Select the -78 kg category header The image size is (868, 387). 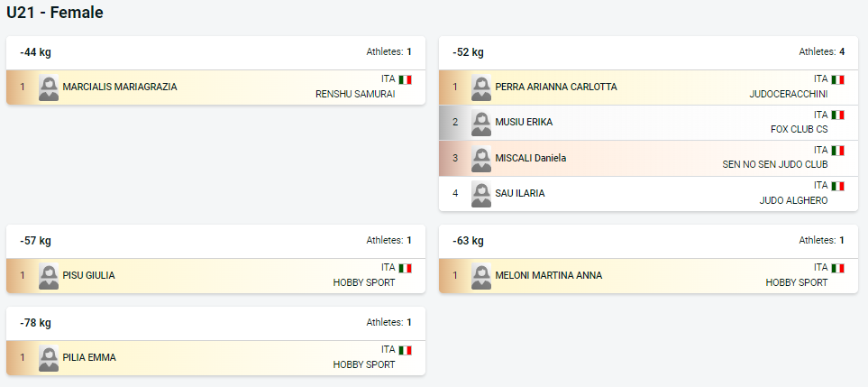click(35, 323)
